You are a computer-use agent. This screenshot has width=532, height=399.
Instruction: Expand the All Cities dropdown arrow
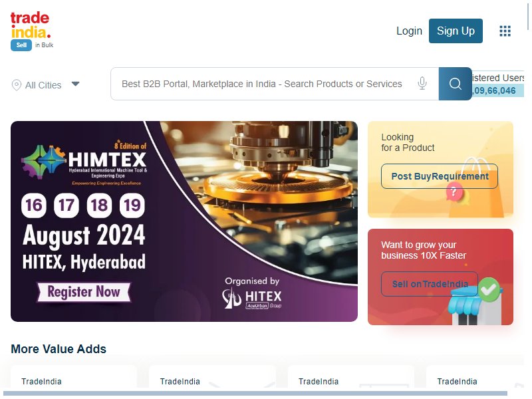click(x=75, y=84)
